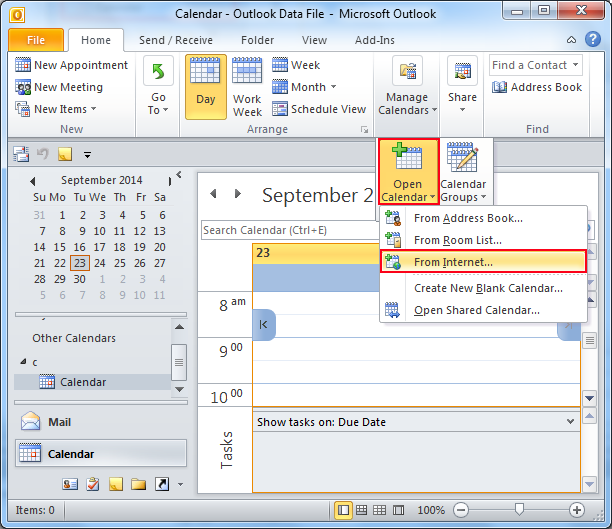Viewport: 612px width, 529px height.
Task: Click the Previous Appointment tab
Action: point(264,324)
